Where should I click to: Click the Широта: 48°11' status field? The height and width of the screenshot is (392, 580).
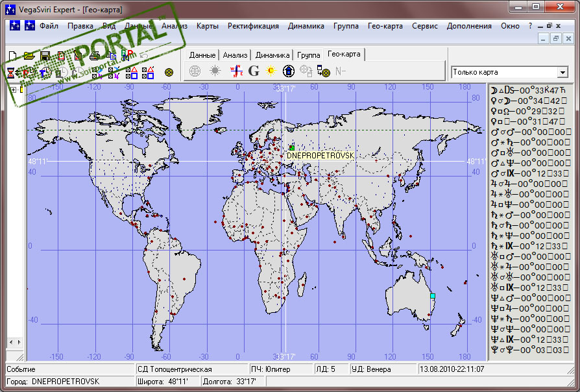tap(167, 381)
